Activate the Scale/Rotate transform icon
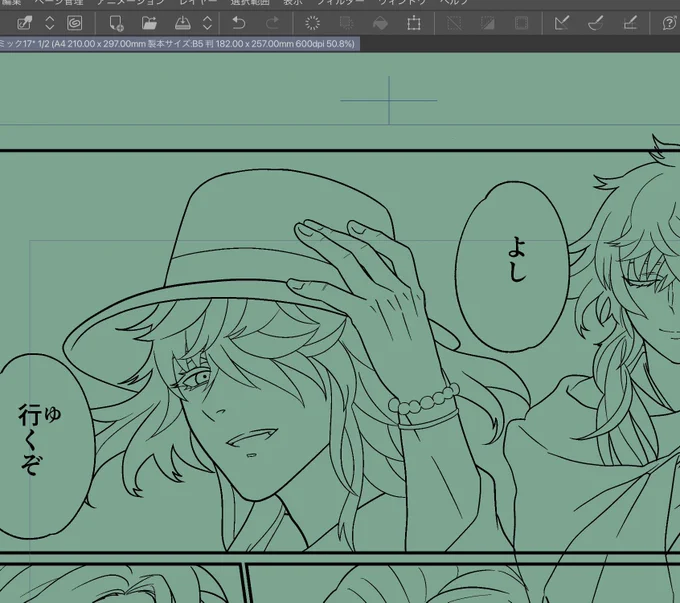The width and height of the screenshot is (680, 603). pyautogui.click(x=414, y=23)
